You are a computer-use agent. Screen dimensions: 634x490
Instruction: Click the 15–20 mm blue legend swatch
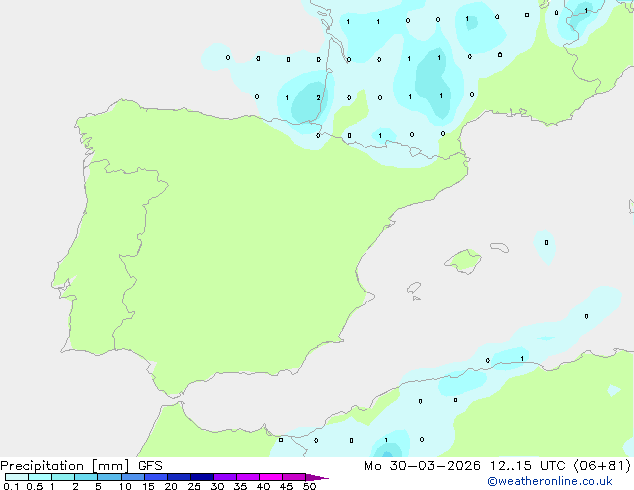click(156, 477)
